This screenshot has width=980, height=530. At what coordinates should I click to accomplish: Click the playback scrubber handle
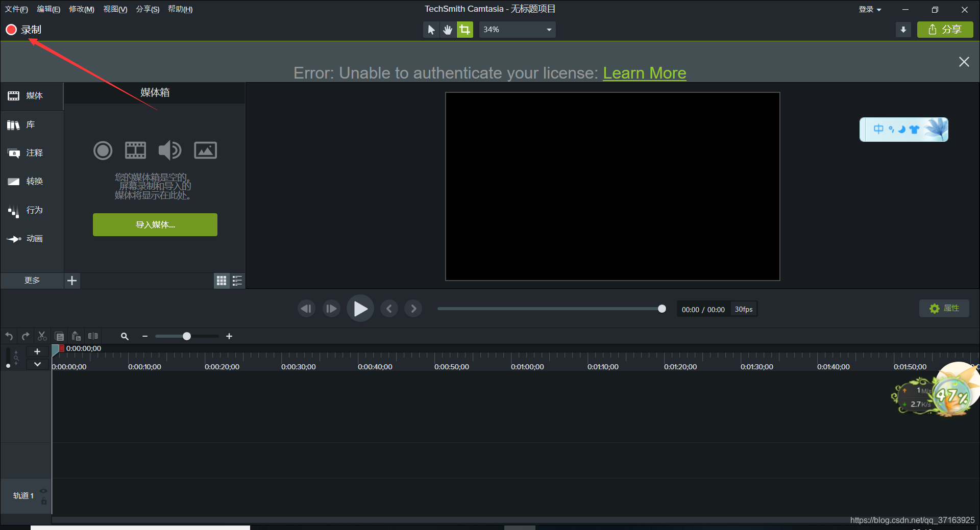pyautogui.click(x=662, y=309)
